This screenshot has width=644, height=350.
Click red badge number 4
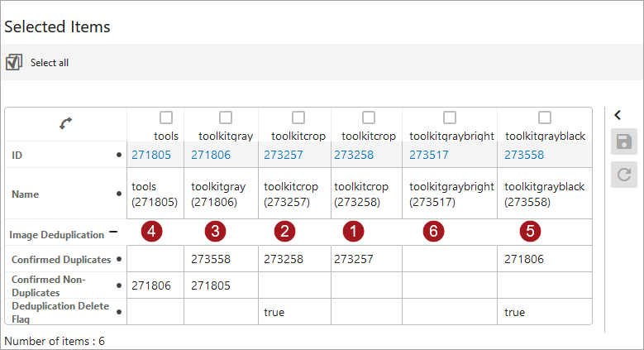[x=150, y=232]
